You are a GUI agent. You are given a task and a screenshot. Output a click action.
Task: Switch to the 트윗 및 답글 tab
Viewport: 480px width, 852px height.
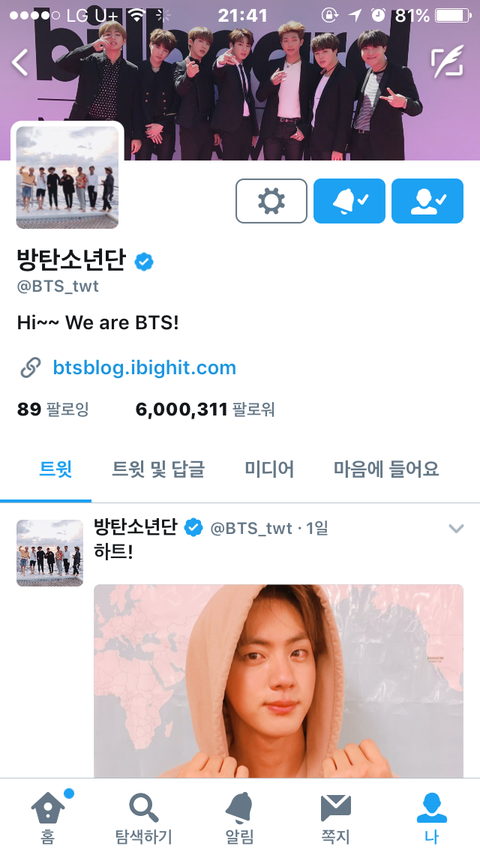click(158, 468)
